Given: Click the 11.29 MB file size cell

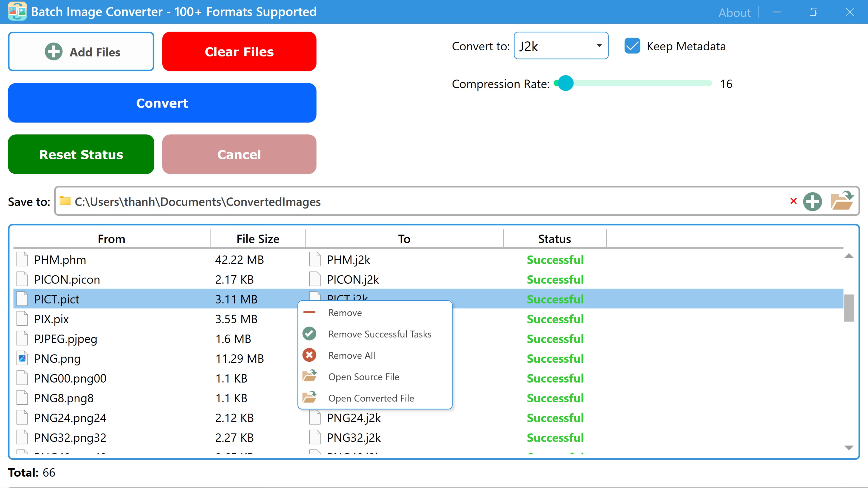Looking at the screenshot, I should pyautogui.click(x=239, y=358).
